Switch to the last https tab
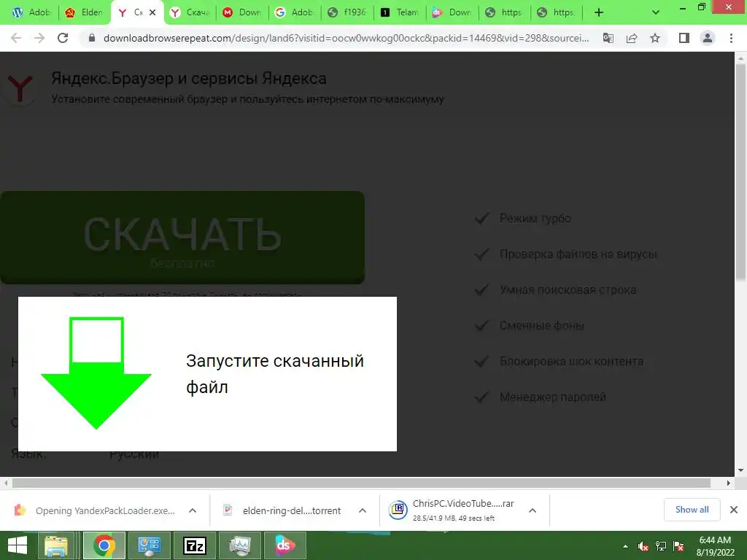The image size is (747, 560). (557, 12)
